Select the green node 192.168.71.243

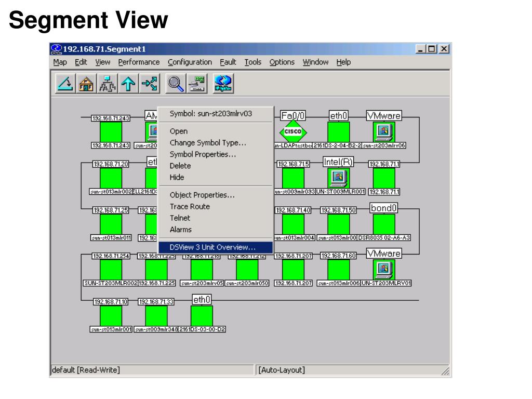coord(111,132)
